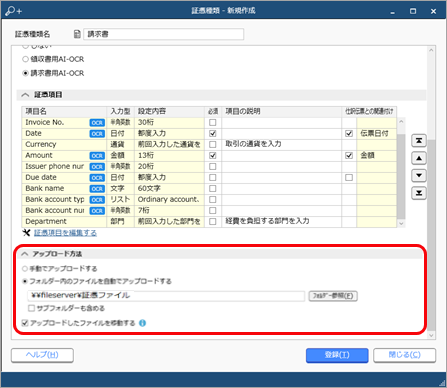The image size is (447, 388).
Task: Enable サブフォルダーも含める checkbox
Action: pyautogui.click(x=31, y=308)
